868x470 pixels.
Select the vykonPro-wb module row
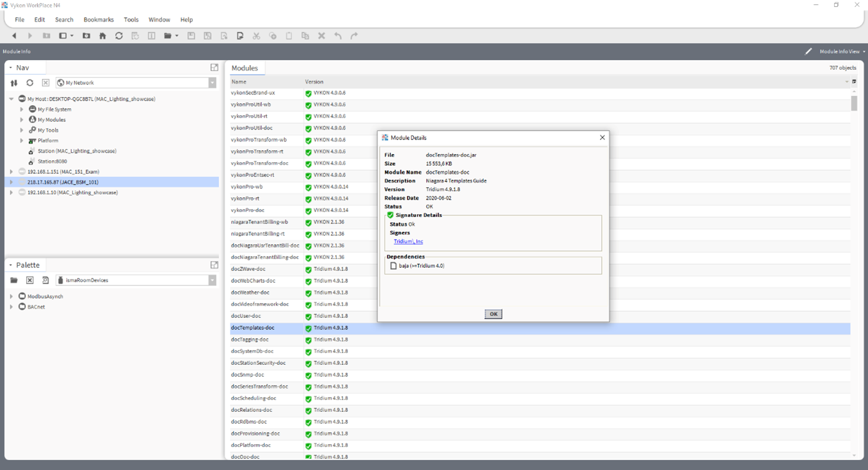coord(540,187)
